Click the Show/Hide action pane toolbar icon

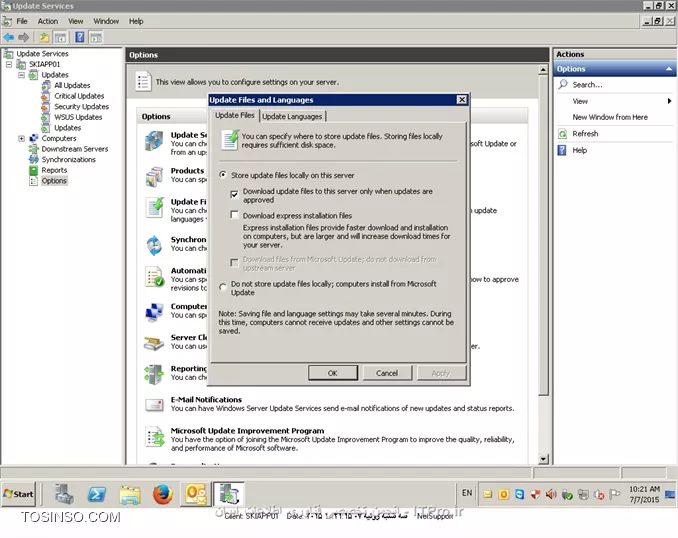pyautogui.click(x=96, y=37)
